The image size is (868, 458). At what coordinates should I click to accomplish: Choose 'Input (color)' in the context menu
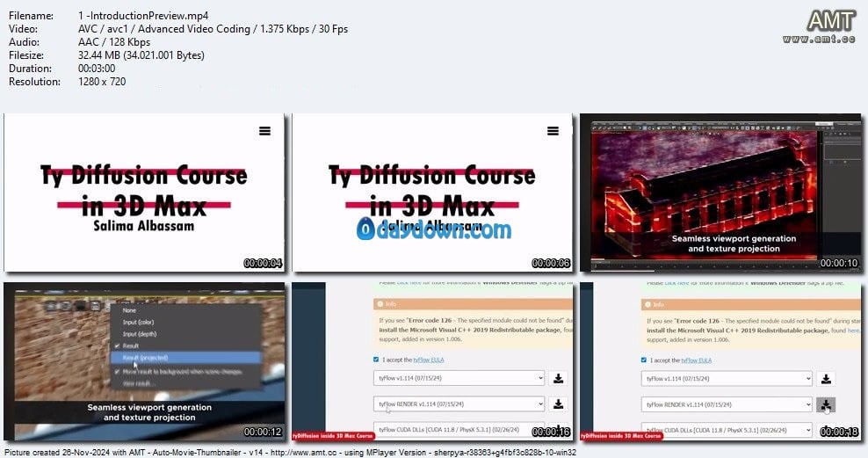(138, 323)
